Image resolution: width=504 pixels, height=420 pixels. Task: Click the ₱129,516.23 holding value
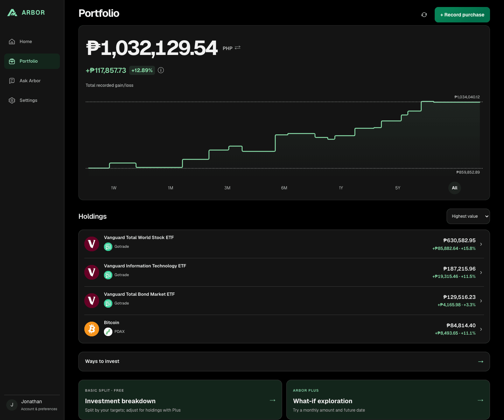[459, 297]
